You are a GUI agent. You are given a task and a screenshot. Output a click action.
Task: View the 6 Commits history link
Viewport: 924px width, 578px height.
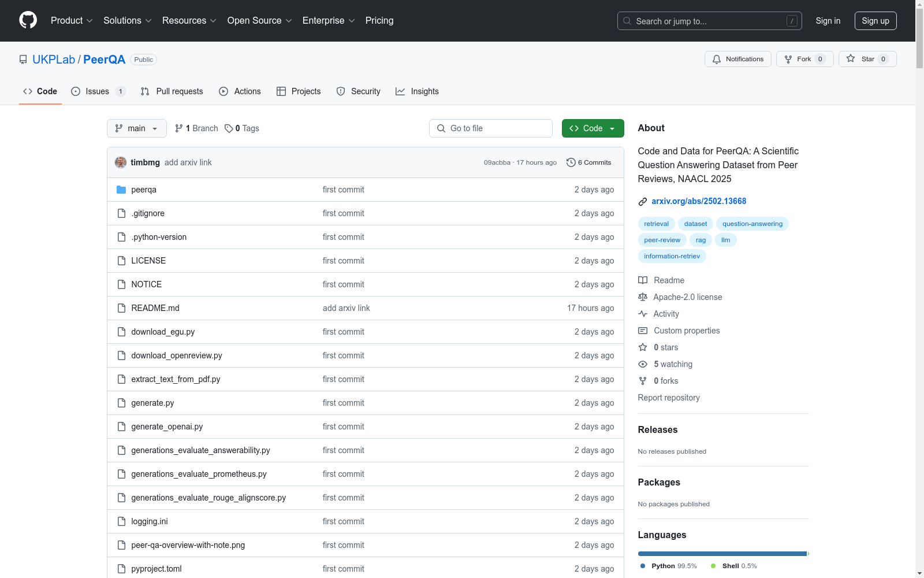(589, 162)
